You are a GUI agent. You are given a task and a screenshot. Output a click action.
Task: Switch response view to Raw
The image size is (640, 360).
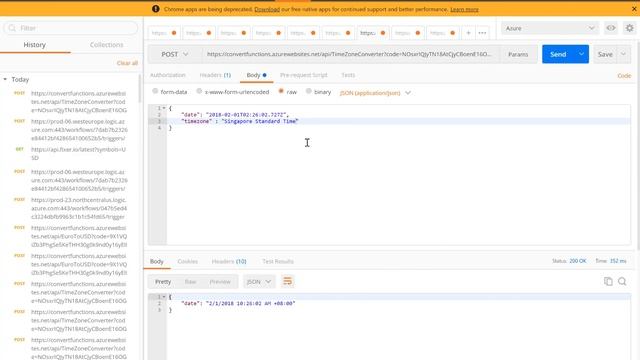pos(190,282)
